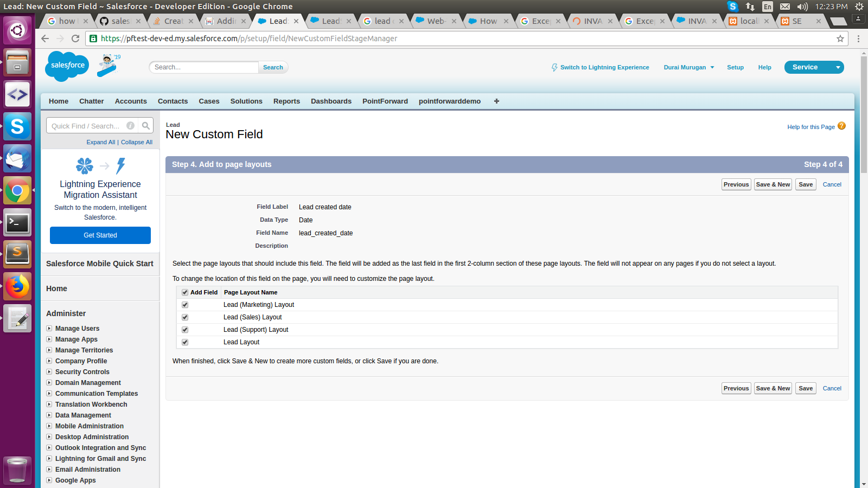Open the text editor in the dock
This screenshot has width=868, height=488.
coord(17,318)
